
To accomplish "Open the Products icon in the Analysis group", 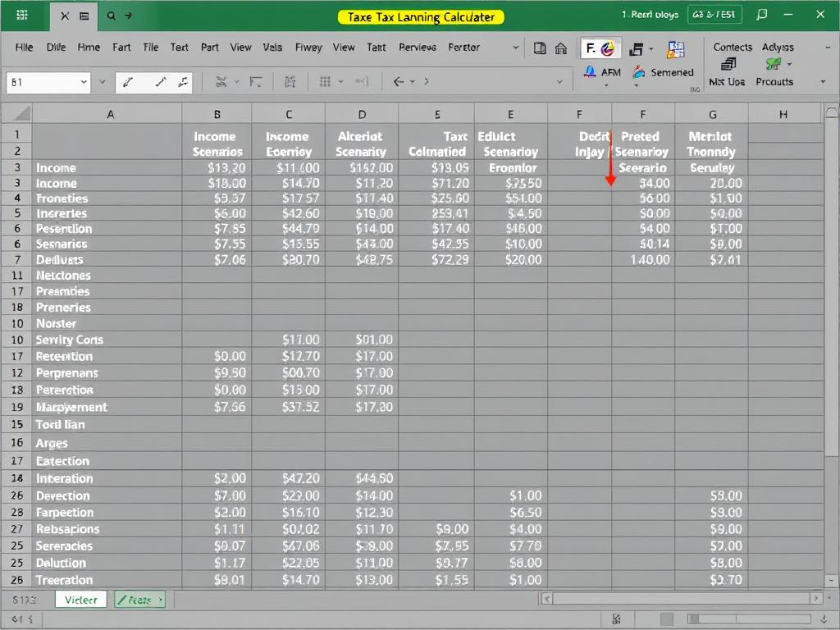I will click(772, 65).
